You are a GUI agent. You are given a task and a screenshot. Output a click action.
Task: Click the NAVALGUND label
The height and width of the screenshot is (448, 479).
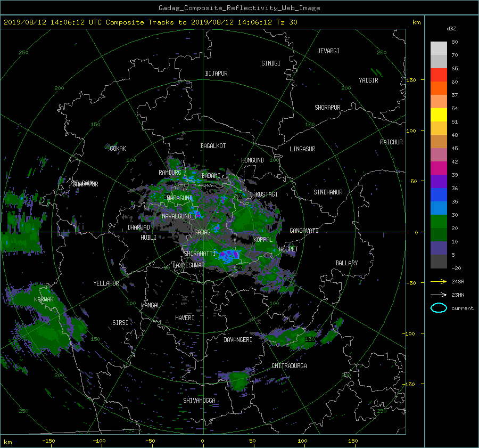point(176,216)
